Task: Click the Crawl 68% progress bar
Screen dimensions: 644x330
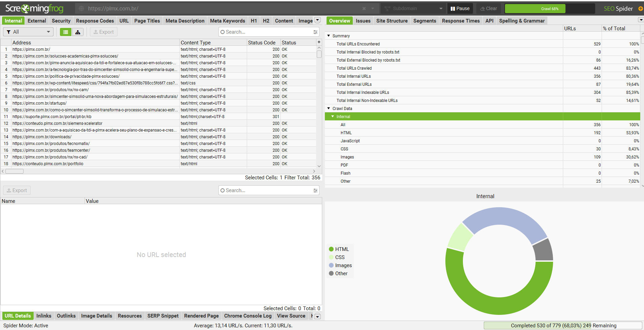Action: click(550, 8)
